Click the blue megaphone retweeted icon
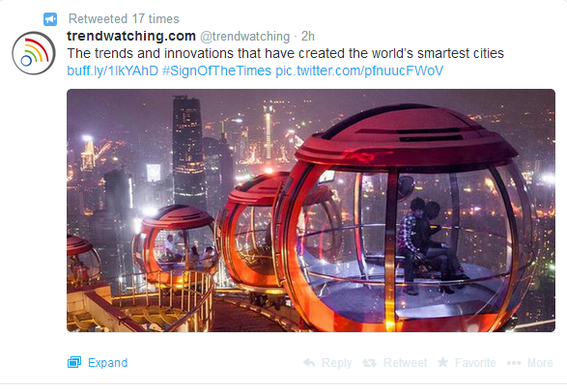 pyautogui.click(x=50, y=19)
